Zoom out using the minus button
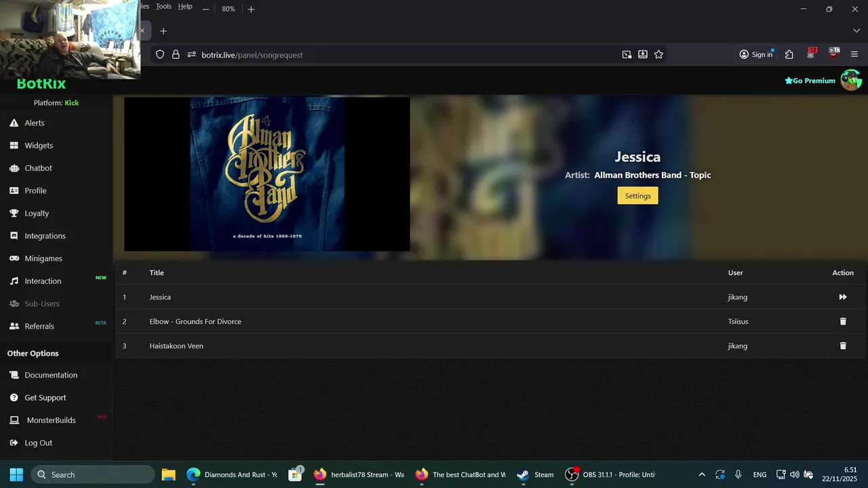Viewport: 868px width, 488px height. pos(205,9)
